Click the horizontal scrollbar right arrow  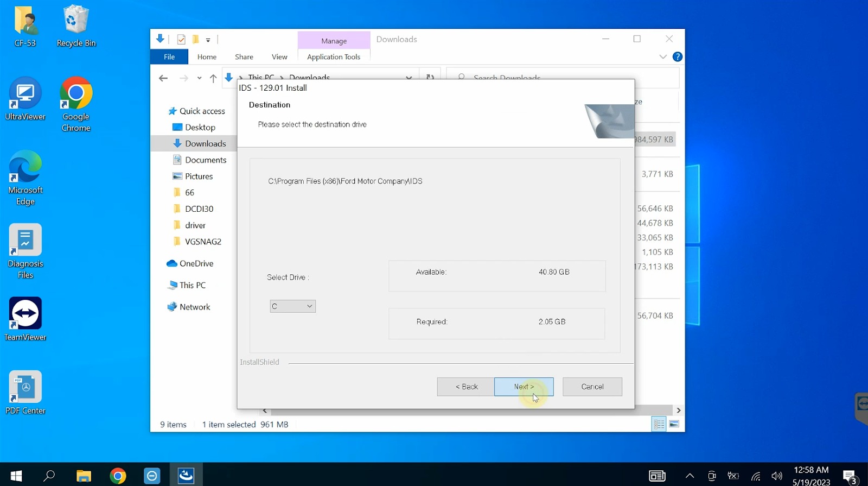pos(678,411)
